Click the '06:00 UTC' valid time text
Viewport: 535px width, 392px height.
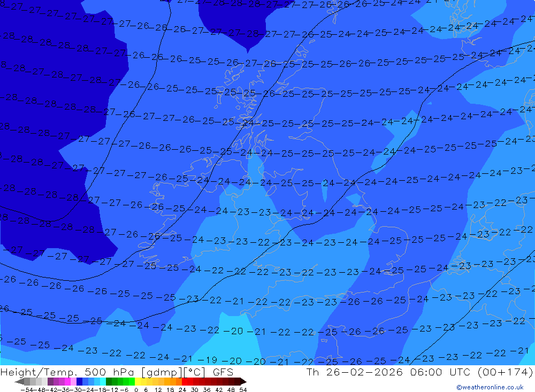click(x=440, y=372)
